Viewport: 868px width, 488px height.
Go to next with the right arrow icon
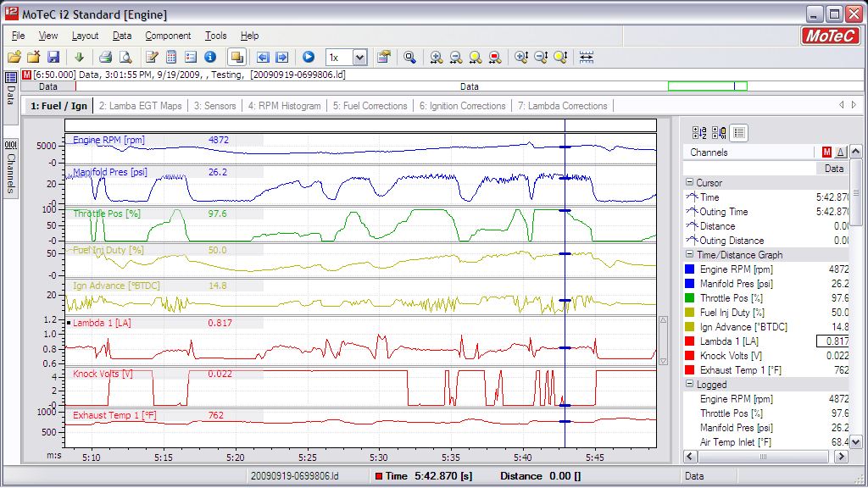pyautogui.click(x=281, y=57)
